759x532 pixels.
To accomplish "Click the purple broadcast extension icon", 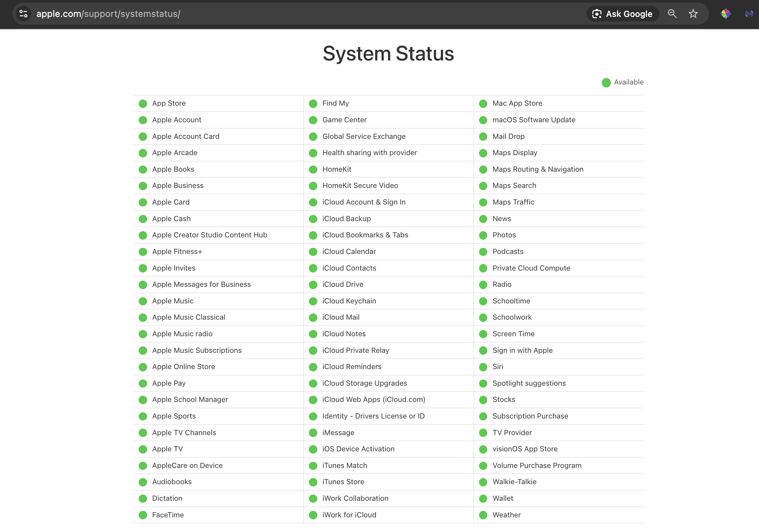I will pyautogui.click(x=749, y=14).
